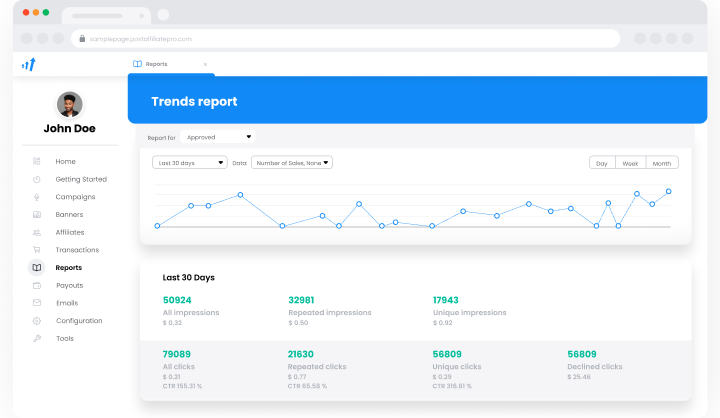This screenshot has height=418, width=720.
Task: Click the Emails envelope icon
Action: [37, 303]
